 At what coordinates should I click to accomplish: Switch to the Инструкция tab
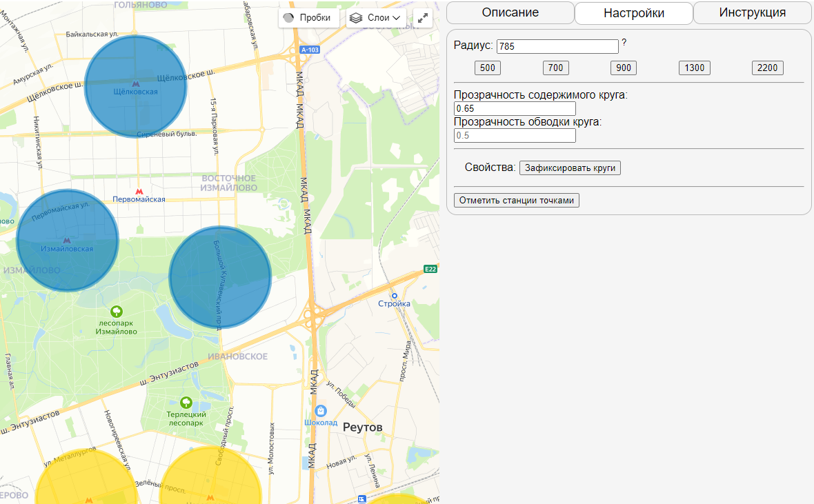coord(752,13)
